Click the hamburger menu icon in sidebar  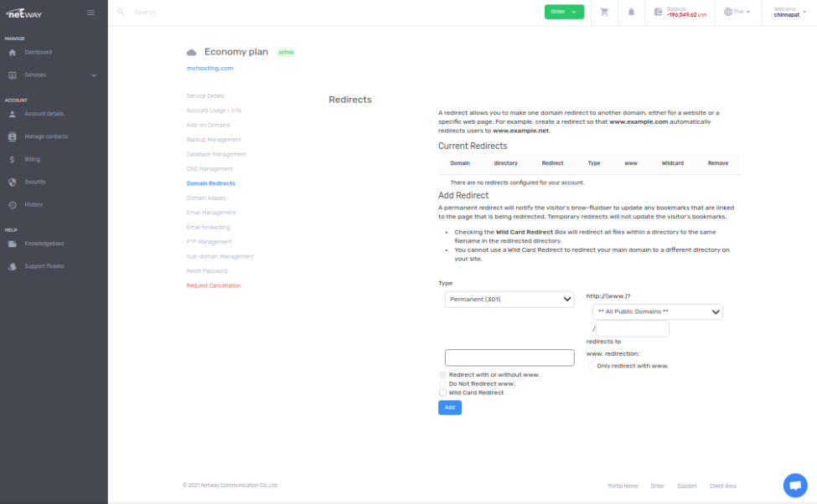tap(90, 13)
